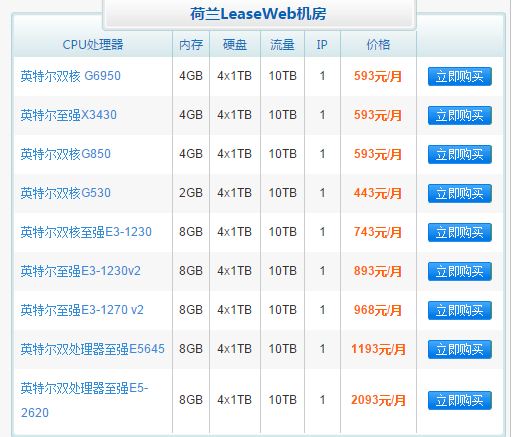
Task: Click the 价格 column header
Action: [x=378, y=44]
